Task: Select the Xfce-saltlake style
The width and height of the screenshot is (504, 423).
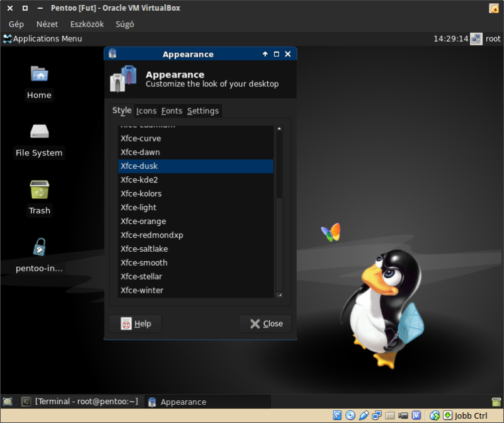Action: 196,249
